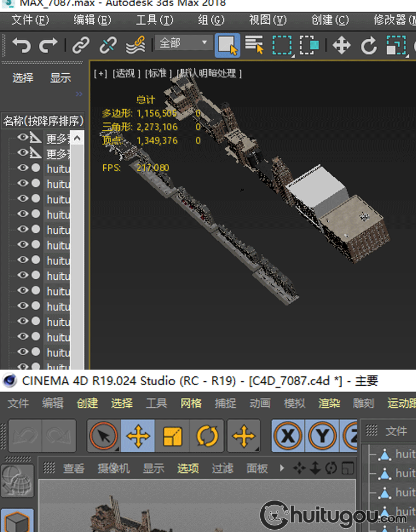Viewport: 416px width, 532px height.
Task: Open the [透视] perspective view menu
Action: (126, 74)
